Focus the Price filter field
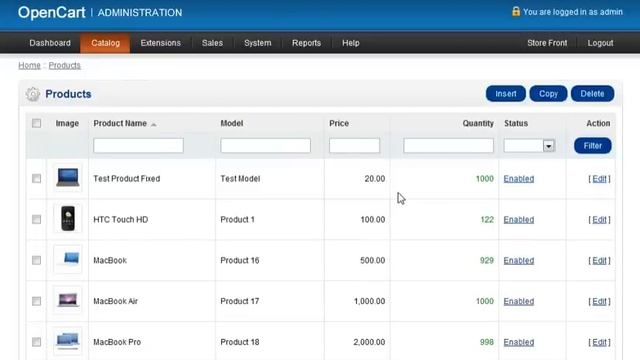 [x=354, y=145]
